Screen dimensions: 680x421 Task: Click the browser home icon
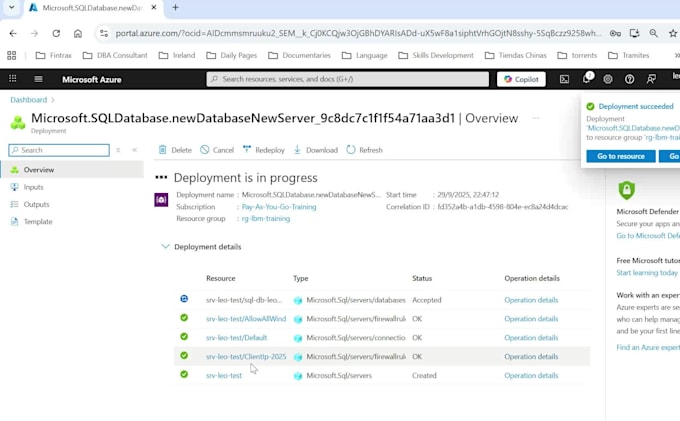coord(78,33)
